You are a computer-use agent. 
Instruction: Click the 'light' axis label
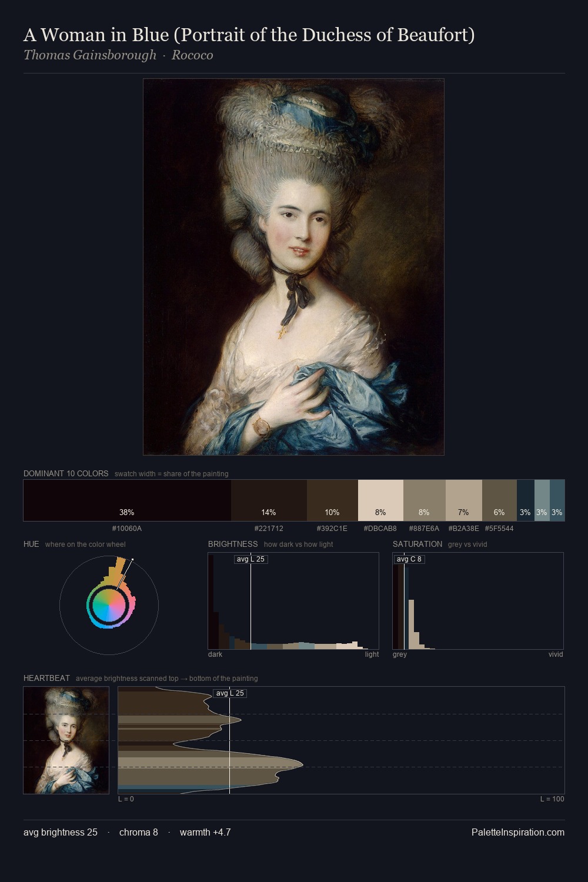[x=372, y=654]
